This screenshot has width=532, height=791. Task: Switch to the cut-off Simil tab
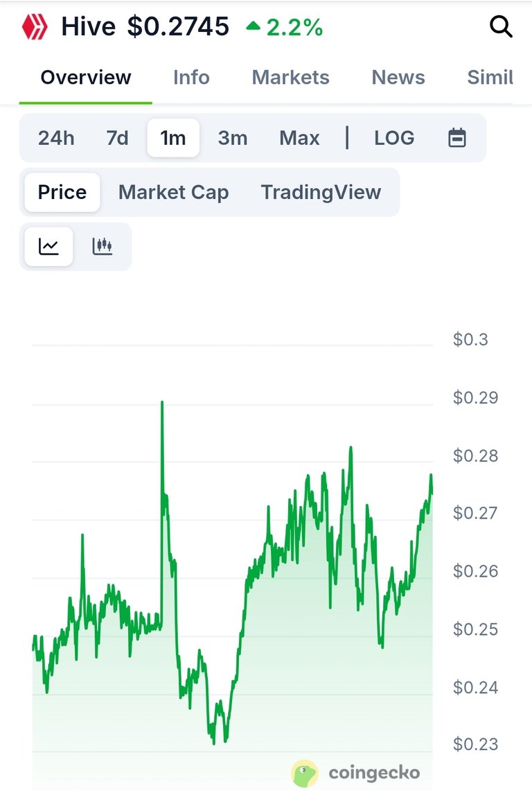pos(490,78)
